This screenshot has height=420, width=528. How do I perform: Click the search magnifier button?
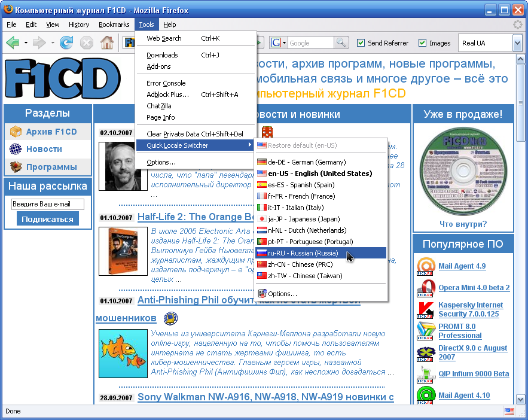click(x=341, y=42)
